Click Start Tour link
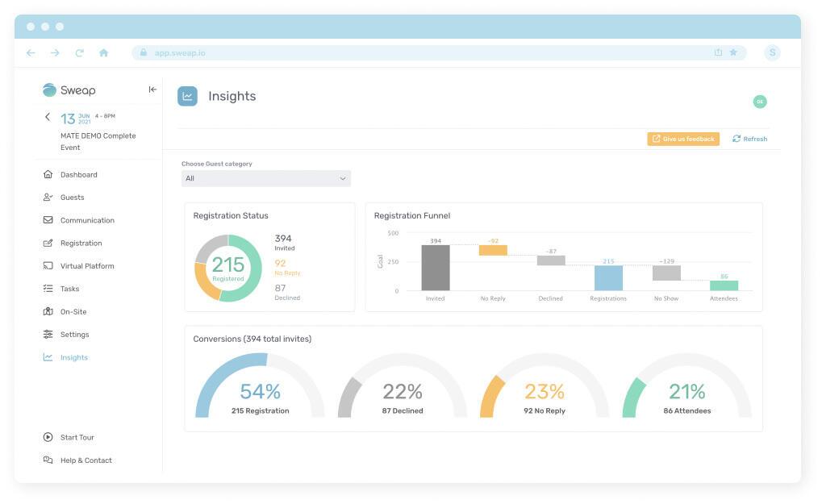The height and width of the screenshot is (504, 822). 77,437
